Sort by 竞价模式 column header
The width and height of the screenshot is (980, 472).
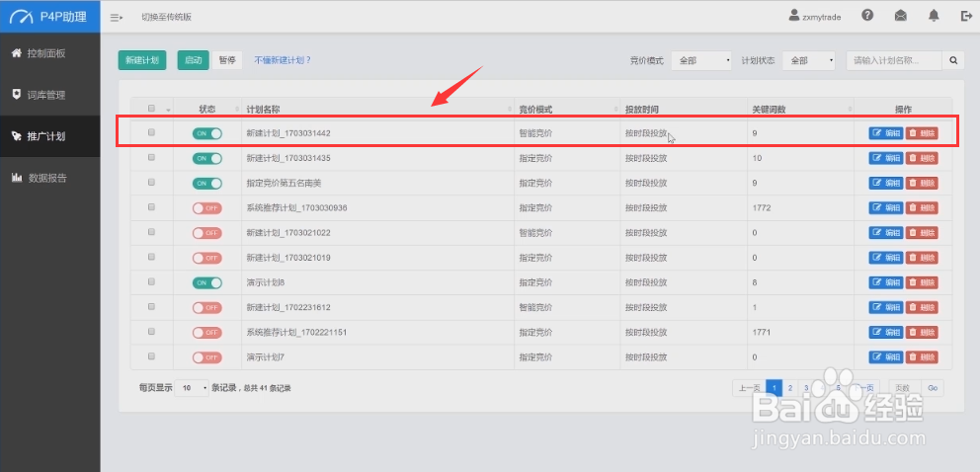tap(567, 109)
